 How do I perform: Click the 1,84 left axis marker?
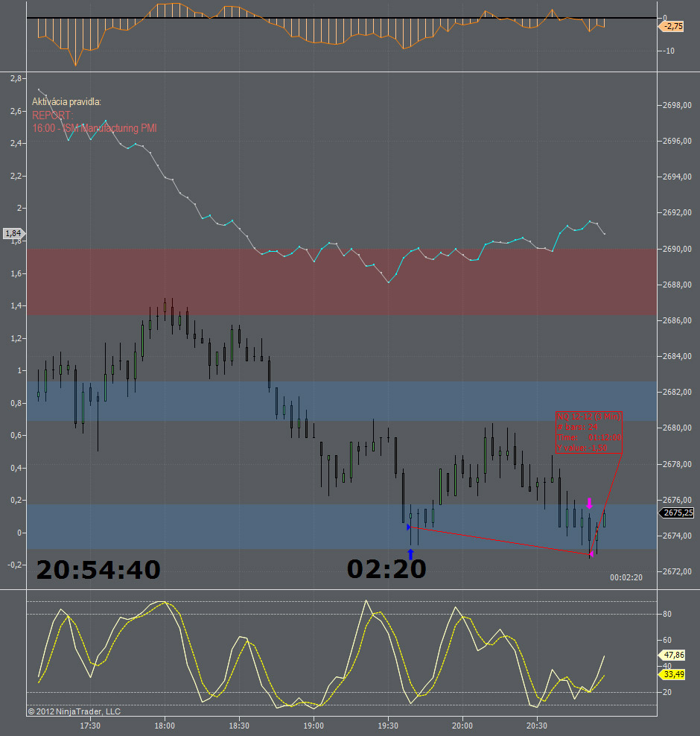[14, 233]
